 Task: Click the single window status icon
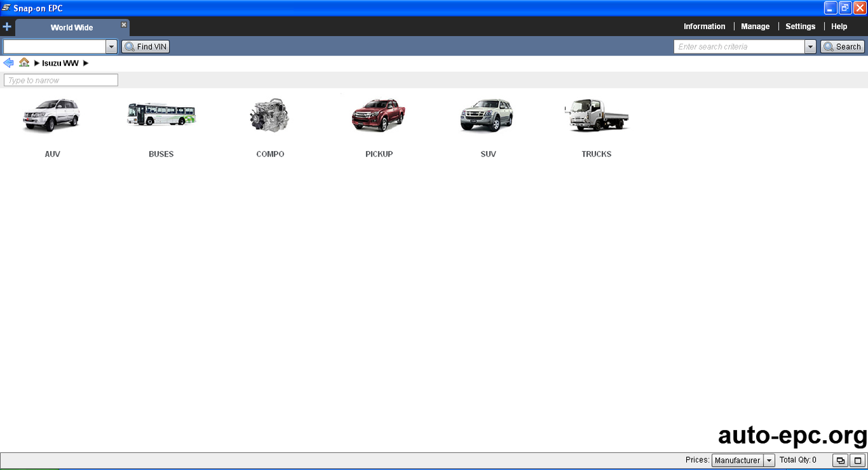858,461
